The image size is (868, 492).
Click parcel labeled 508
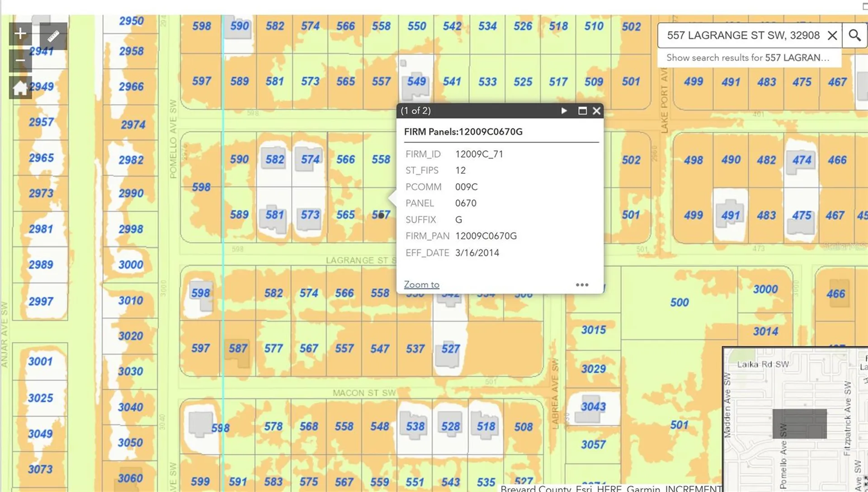[524, 427]
